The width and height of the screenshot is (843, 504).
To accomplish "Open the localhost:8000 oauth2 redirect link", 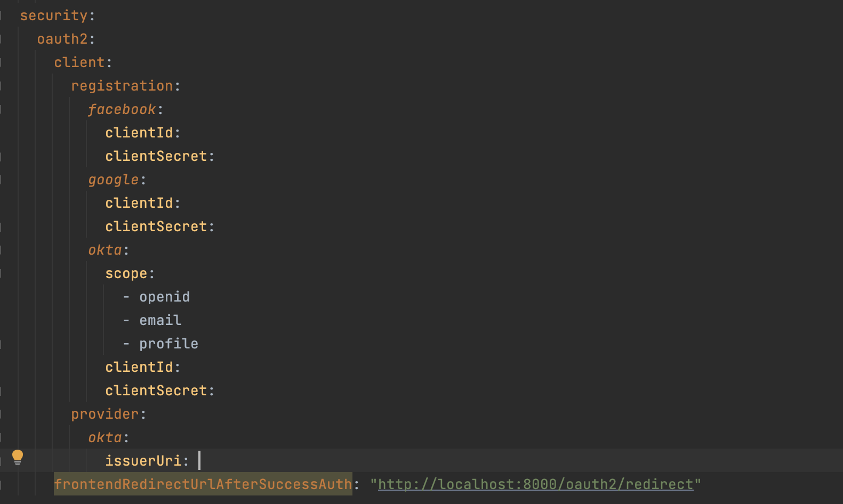I will click(x=535, y=484).
